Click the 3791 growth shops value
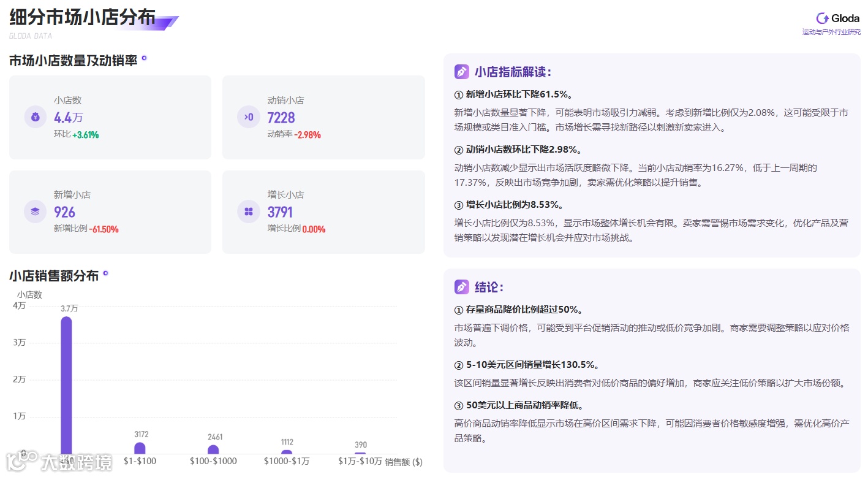The width and height of the screenshot is (868, 477). tap(280, 212)
